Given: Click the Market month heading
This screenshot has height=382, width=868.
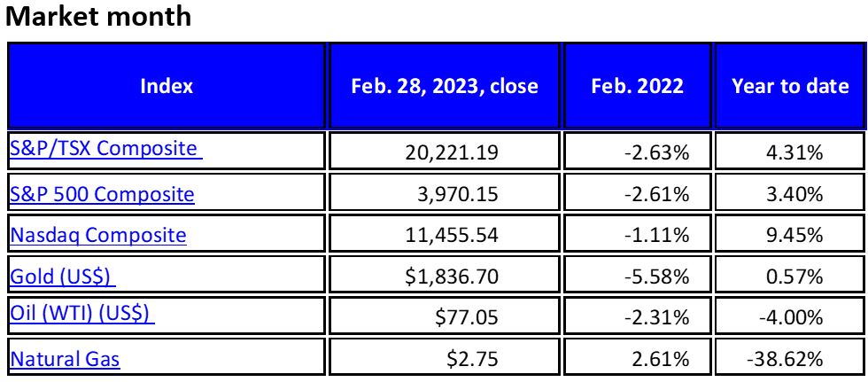Looking at the screenshot, I should [98, 17].
